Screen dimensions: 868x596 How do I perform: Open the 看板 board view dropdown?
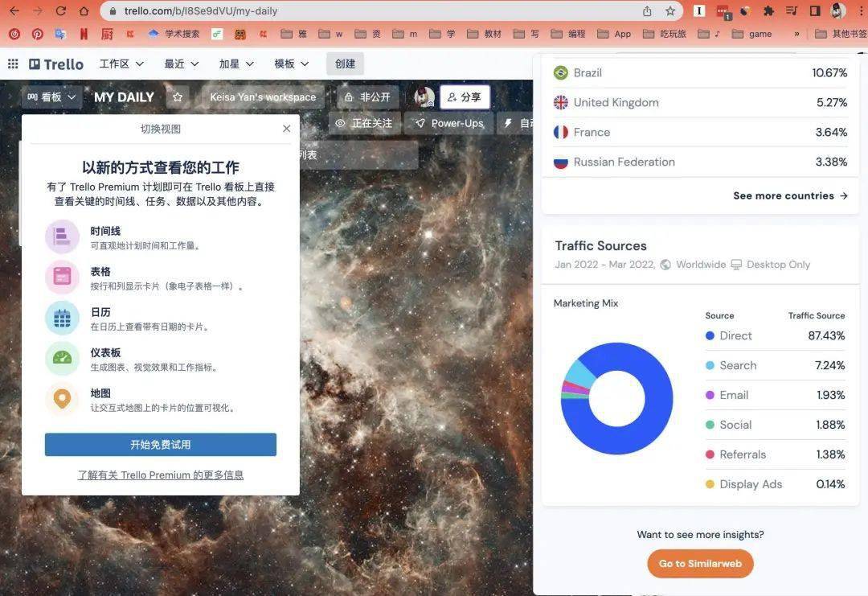tap(52, 97)
